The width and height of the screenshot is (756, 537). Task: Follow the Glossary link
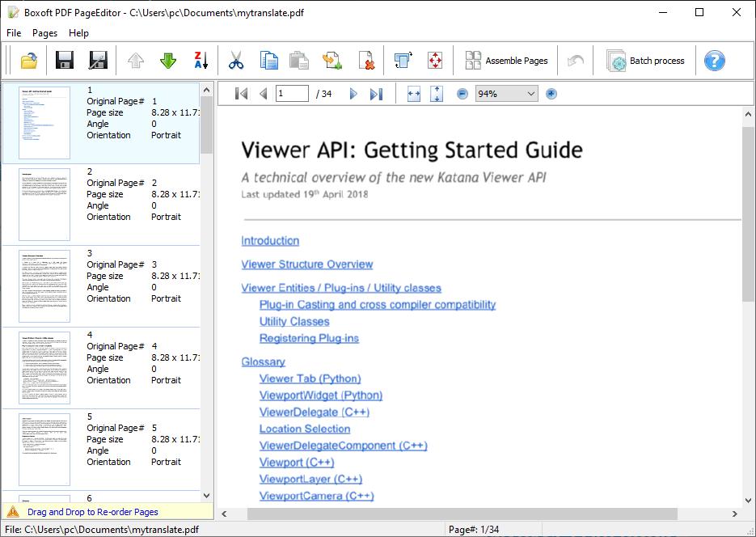(x=264, y=362)
